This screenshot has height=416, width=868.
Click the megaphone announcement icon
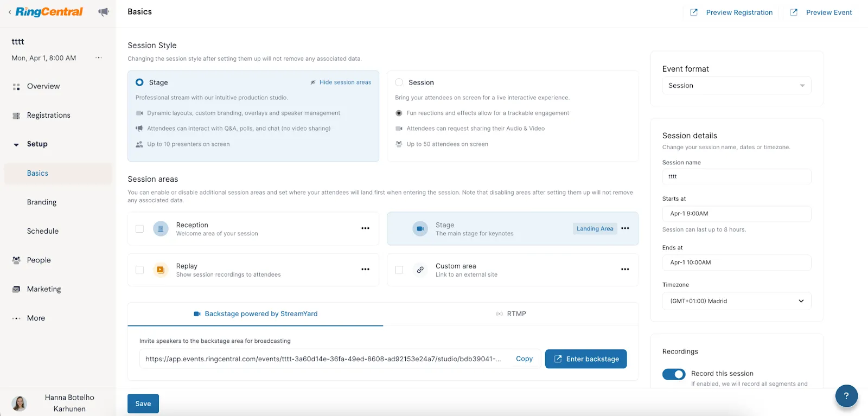(104, 12)
